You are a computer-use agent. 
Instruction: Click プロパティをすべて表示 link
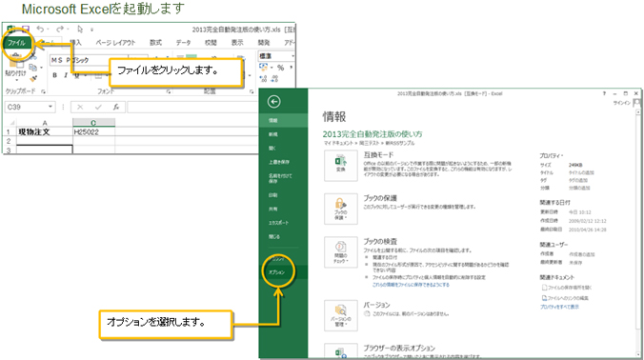point(559,307)
